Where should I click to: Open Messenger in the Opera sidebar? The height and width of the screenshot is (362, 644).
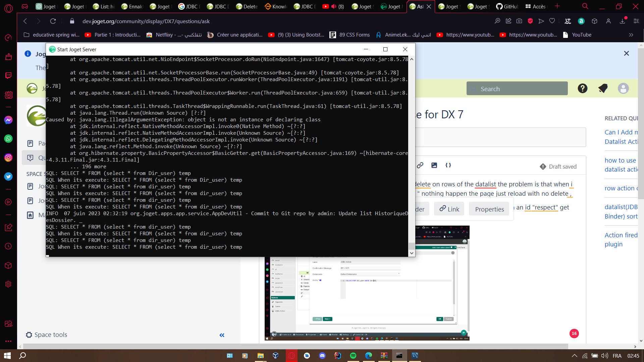tap(8, 120)
